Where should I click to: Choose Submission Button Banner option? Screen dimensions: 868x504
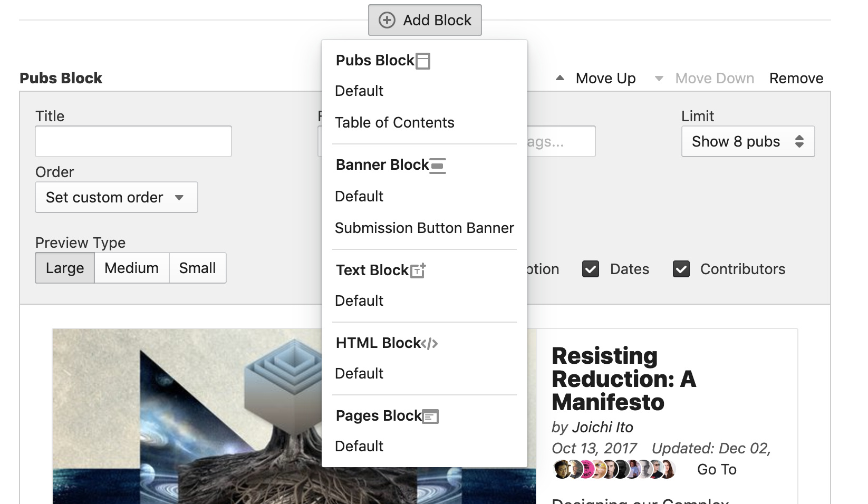424,228
